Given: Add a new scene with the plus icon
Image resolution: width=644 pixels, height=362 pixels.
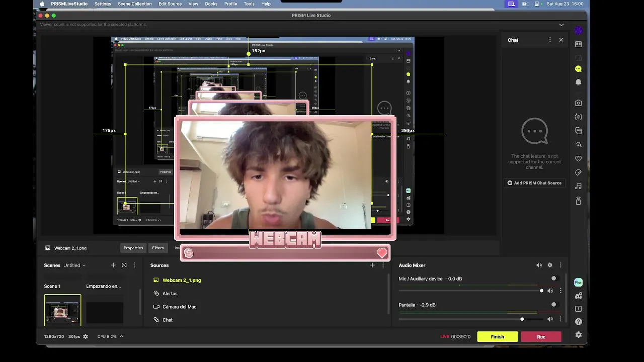Looking at the screenshot, I should coord(113,265).
